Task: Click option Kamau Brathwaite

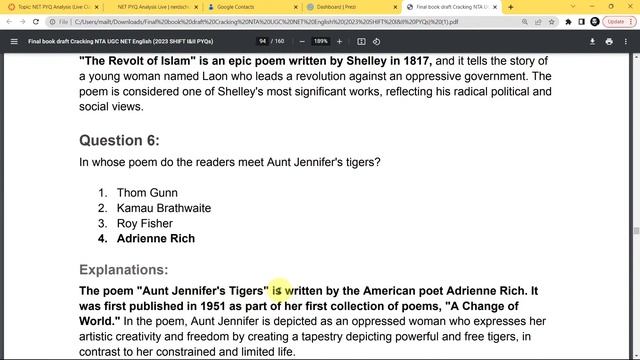Action: point(164,208)
